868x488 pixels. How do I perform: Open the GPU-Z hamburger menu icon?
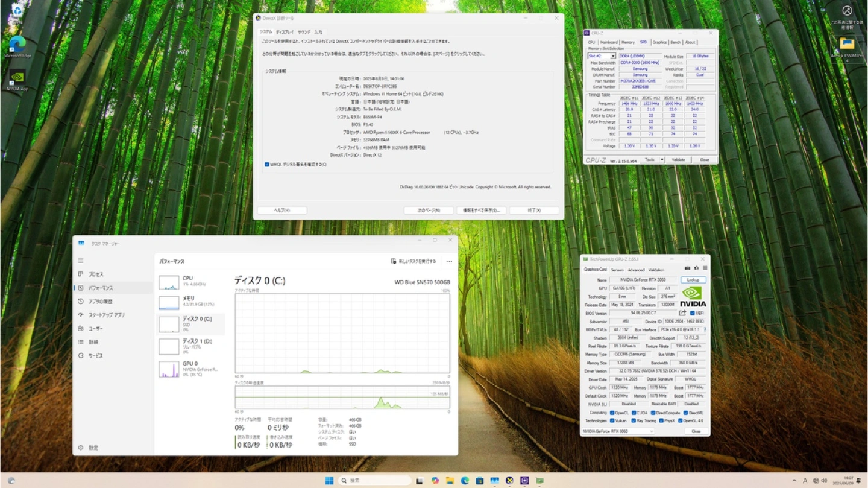click(x=705, y=268)
